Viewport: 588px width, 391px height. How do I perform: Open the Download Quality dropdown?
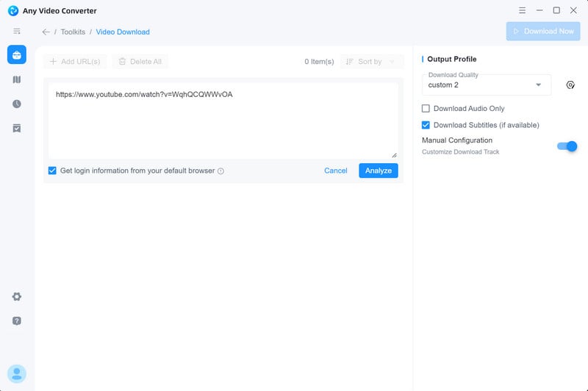click(x=487, y=85)
